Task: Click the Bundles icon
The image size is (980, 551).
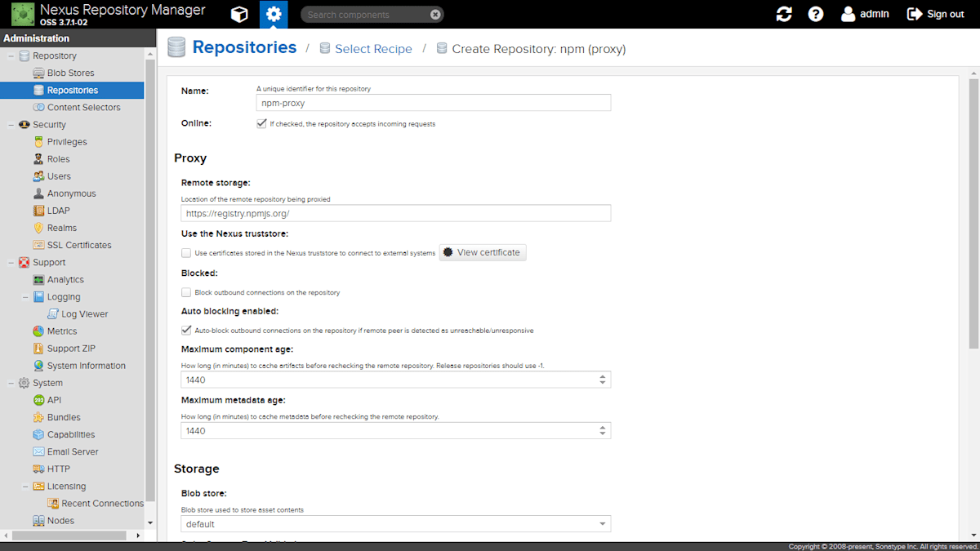Action: 38,417
